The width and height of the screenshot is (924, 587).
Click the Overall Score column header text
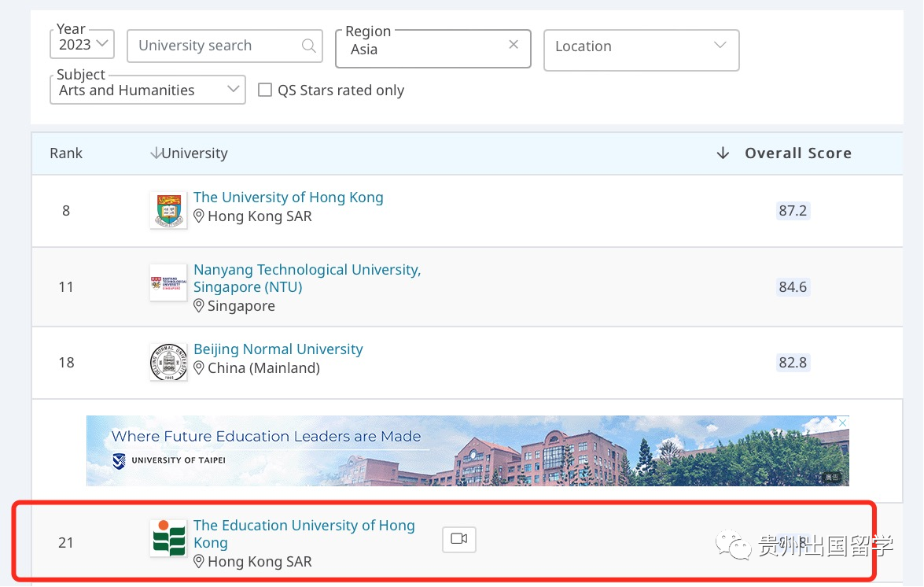[798, 153]
